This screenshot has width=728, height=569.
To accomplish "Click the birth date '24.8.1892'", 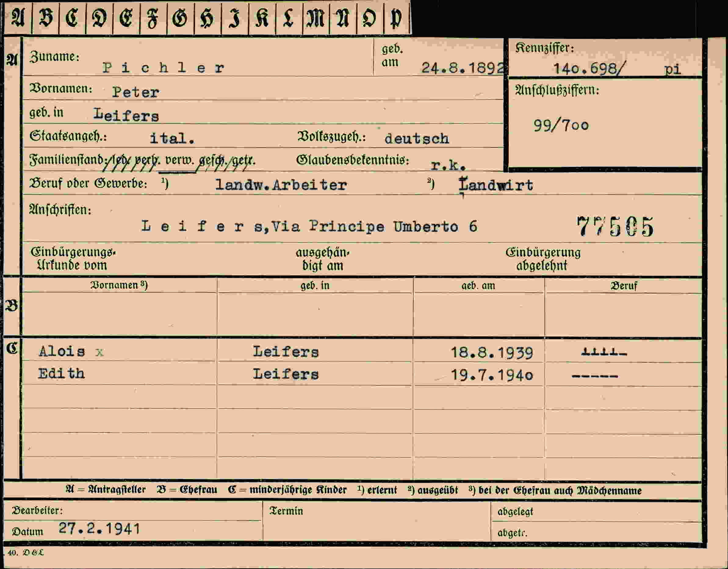I will [x=463, y=68].
